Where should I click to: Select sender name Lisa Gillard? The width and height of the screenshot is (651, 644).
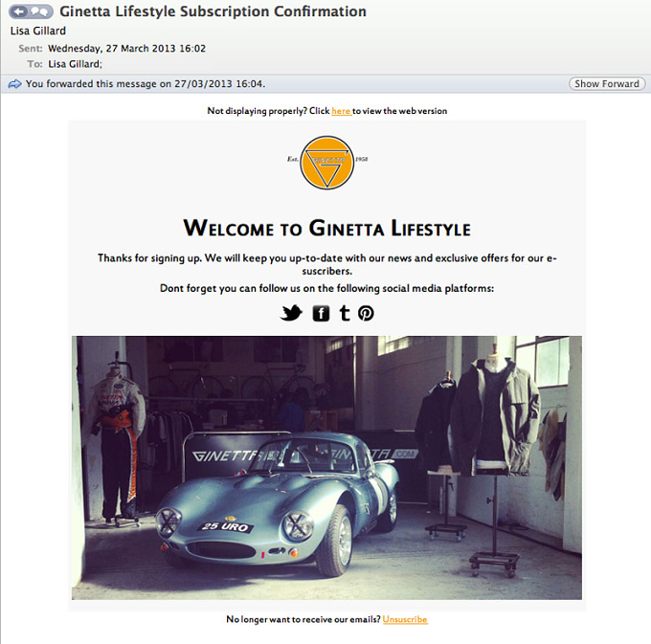[x=38, y=31]
